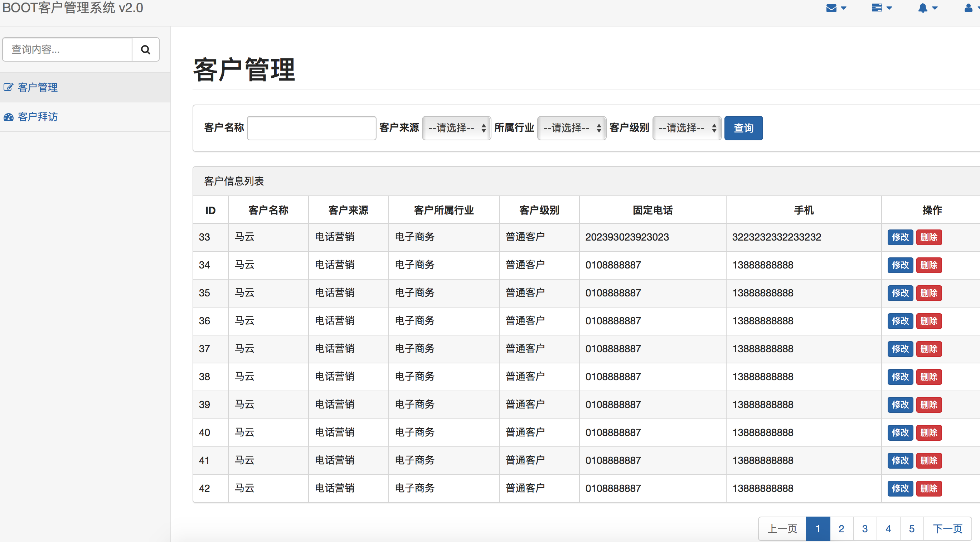
Task: Click the 客户信息列表 panel heading
Action: pos(234,181)
